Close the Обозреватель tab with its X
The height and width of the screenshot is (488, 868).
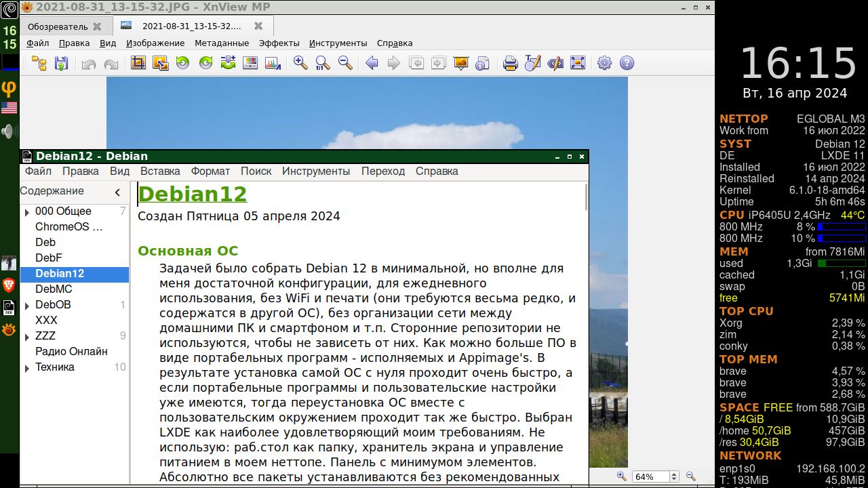97,26
